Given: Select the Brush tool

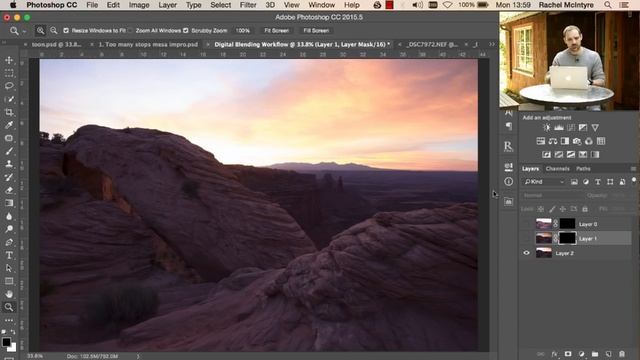Looking at the screenshot, I should [9, 151].
